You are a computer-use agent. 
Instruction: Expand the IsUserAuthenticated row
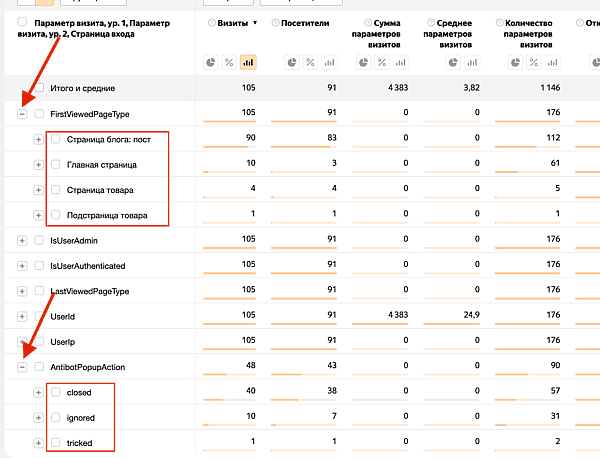(x=22, y=266)
